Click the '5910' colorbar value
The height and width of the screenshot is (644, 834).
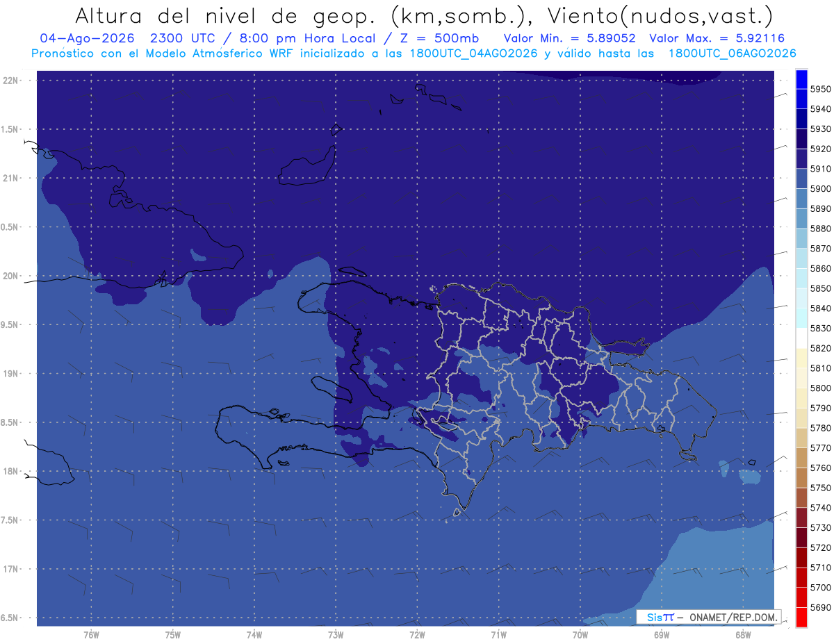820,169
